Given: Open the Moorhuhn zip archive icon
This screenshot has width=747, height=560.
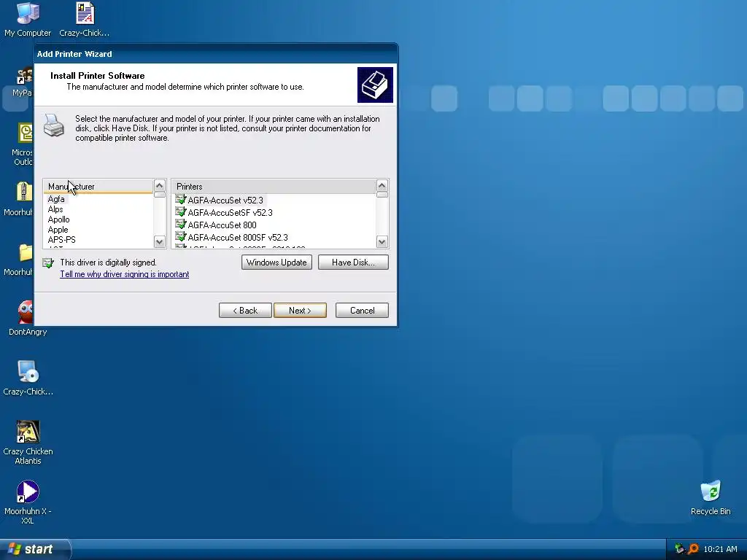Looking at the screenshot, I should tap(19, 198).
